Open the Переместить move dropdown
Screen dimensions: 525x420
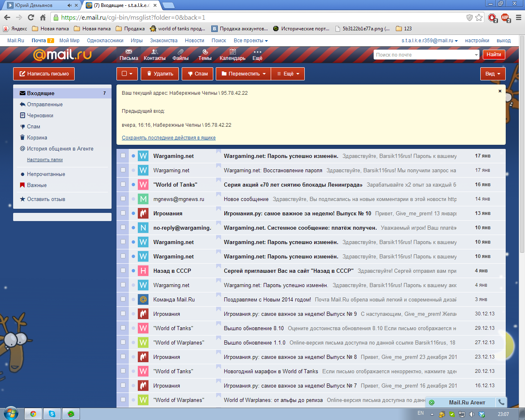tap(243, 74)
